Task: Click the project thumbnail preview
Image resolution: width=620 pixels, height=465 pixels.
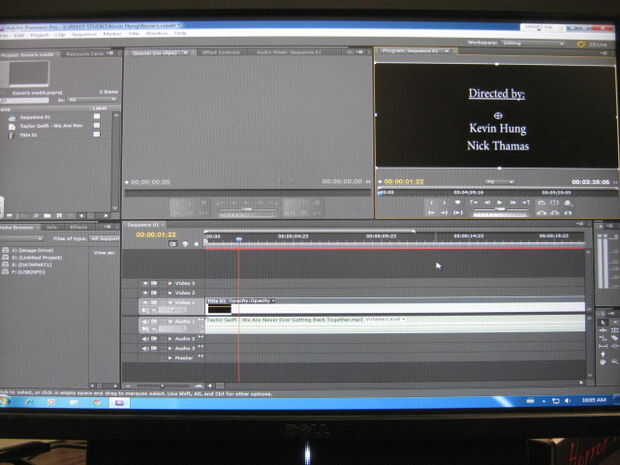Action: [29, 74]
